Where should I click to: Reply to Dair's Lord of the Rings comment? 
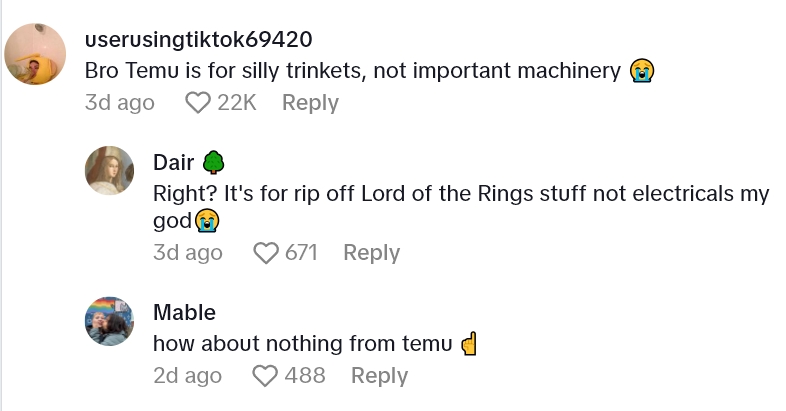tap(371, 253)
